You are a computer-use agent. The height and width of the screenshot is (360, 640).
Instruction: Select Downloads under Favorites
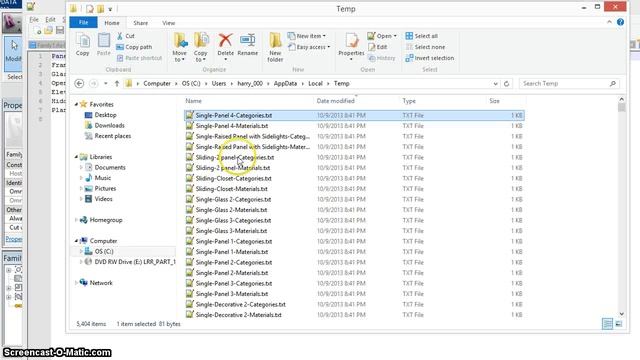tap(109, 125)
